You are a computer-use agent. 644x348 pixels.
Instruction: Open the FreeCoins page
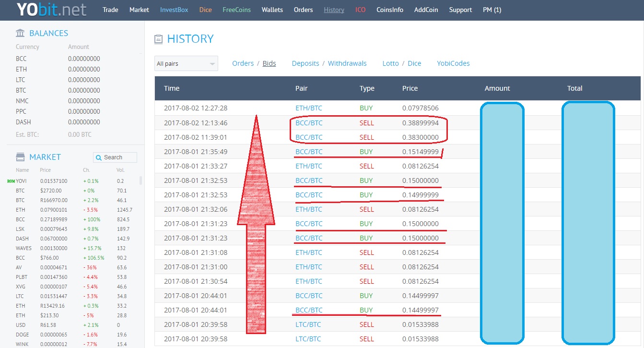(236, 10)
